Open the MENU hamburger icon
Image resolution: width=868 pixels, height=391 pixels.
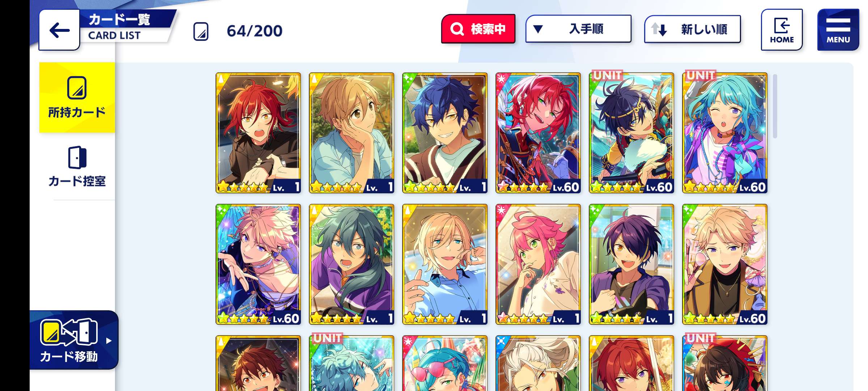click(838, 30)
